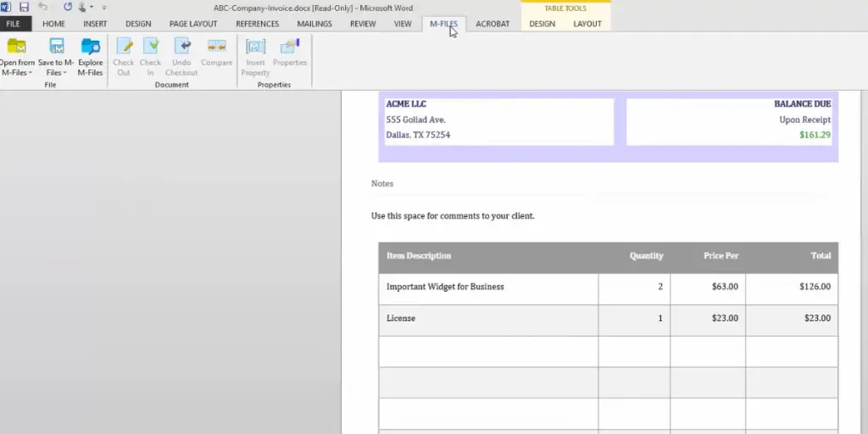868x434 pixels.
Task: Click the Compare documents icon
Action: [x=216, y=47]
